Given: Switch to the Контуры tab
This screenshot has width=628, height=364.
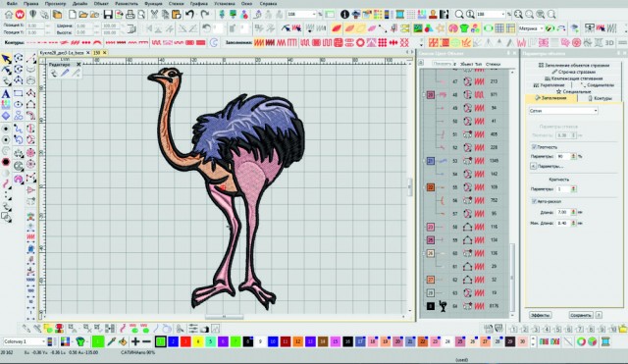Looking at the screenshot, I should pos(600,98).
